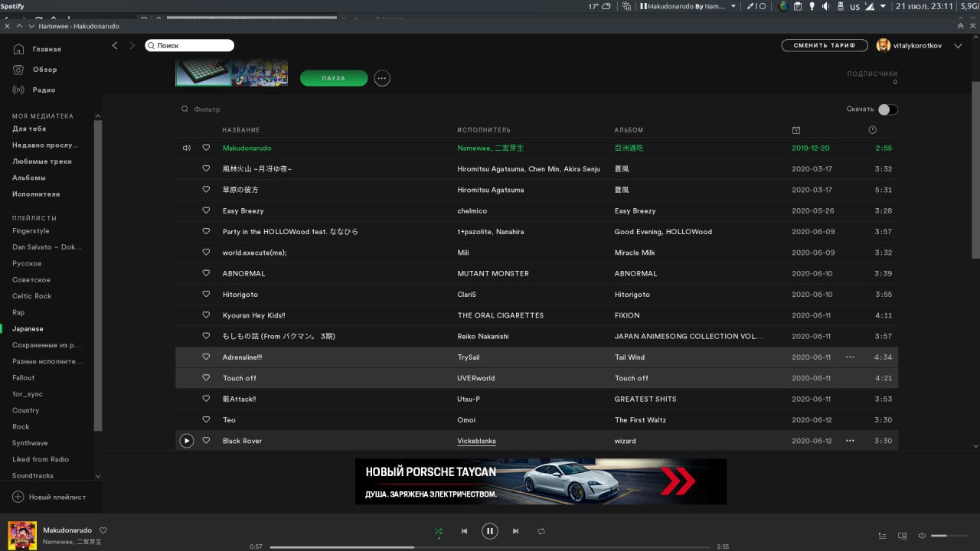Select the Celtic Rock playlist
This screenshot has width=980, height=551.
[32, 296]
